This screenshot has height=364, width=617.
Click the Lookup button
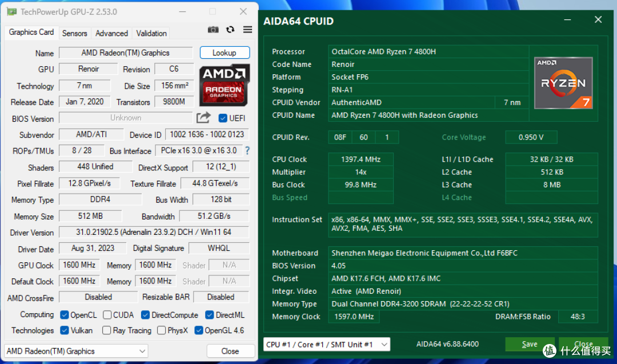pos(225,53)
